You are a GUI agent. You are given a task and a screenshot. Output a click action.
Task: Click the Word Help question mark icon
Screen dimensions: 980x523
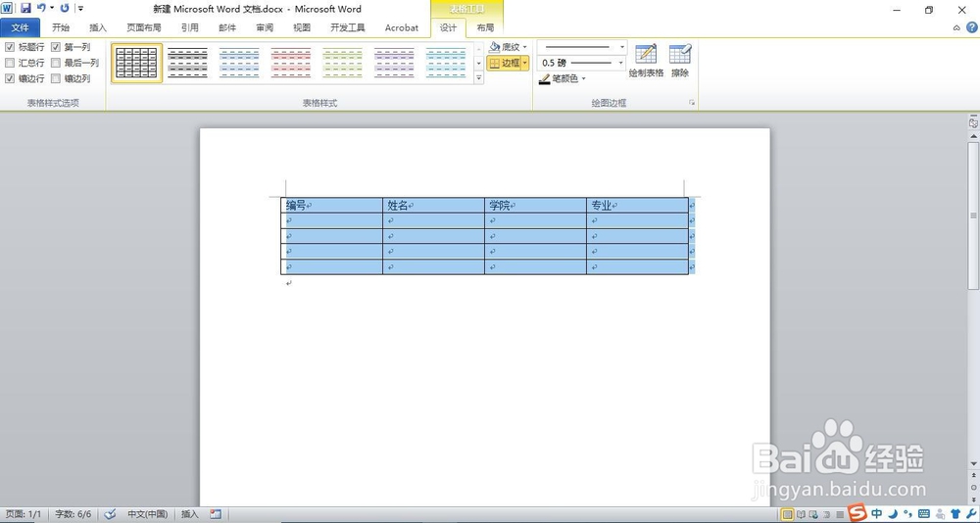point(972,27)
